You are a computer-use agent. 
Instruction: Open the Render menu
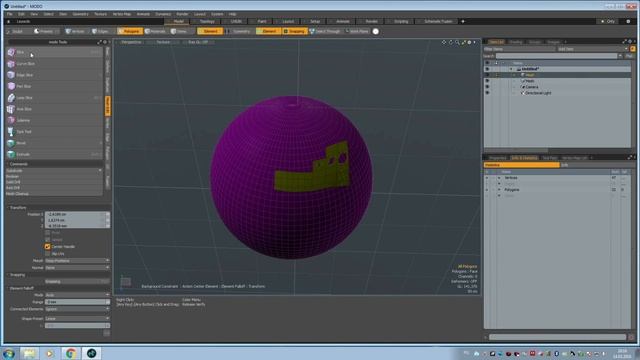182,14
